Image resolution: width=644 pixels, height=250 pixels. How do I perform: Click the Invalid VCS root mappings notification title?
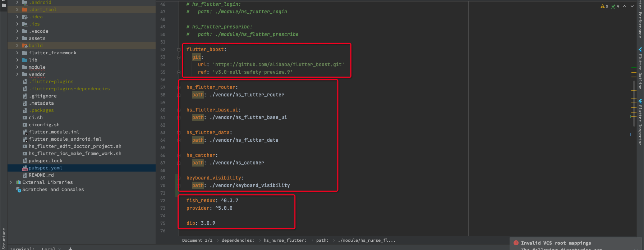[556, 243]
